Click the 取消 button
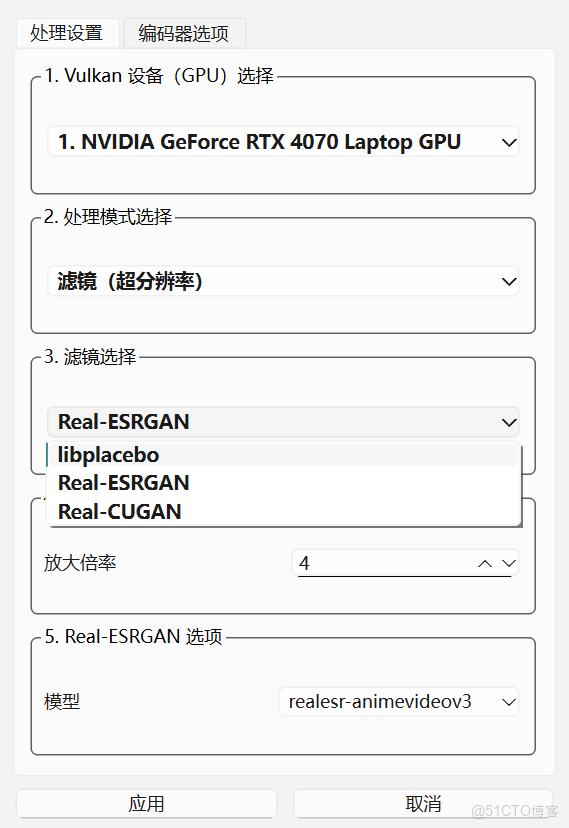The width and height of the screenshot is (569, 828). [x=423, y=804]
